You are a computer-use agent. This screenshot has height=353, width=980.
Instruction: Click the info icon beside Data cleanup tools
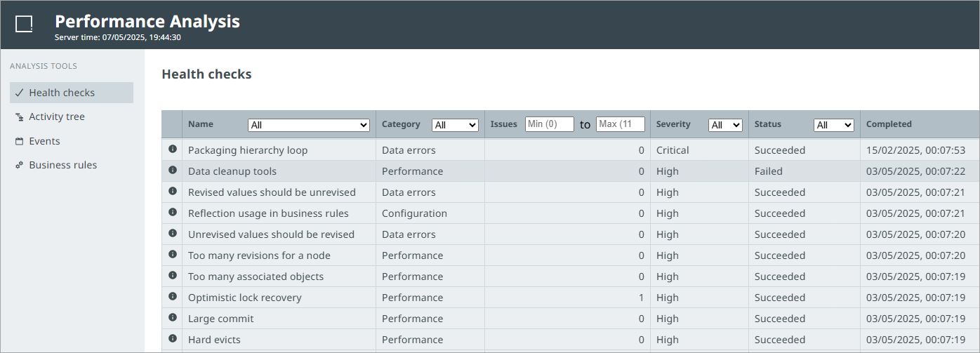[x=172, y=171]
